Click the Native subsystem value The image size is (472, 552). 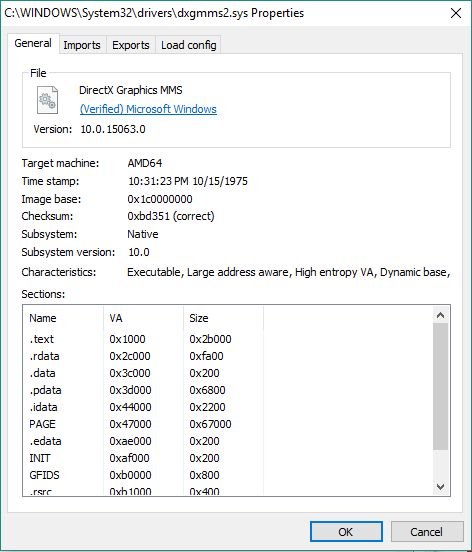(x=143, y=234)
